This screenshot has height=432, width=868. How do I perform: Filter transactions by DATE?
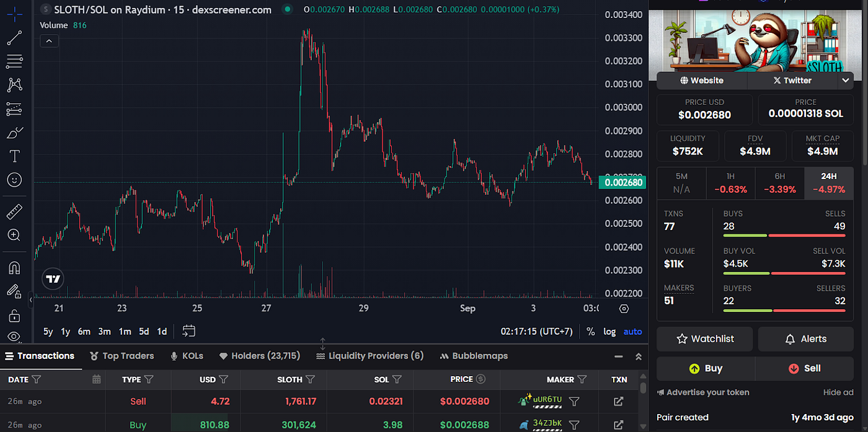click(x=37, y=379)
